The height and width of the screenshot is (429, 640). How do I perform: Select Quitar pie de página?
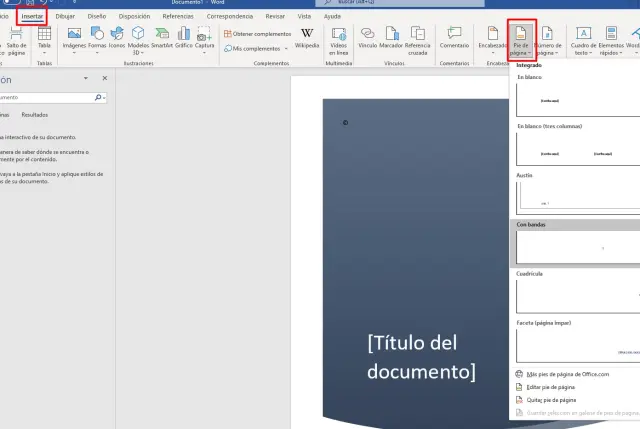tap(551, 399)
